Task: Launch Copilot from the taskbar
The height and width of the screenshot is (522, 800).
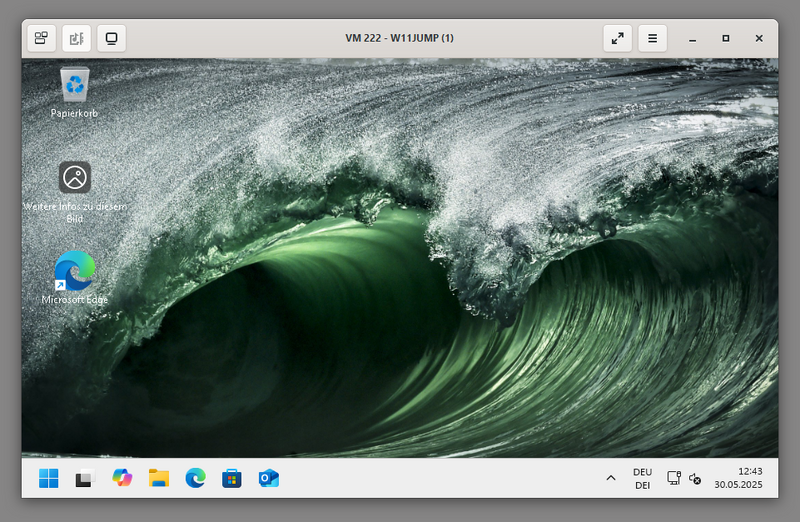Action: pos(122,478)
